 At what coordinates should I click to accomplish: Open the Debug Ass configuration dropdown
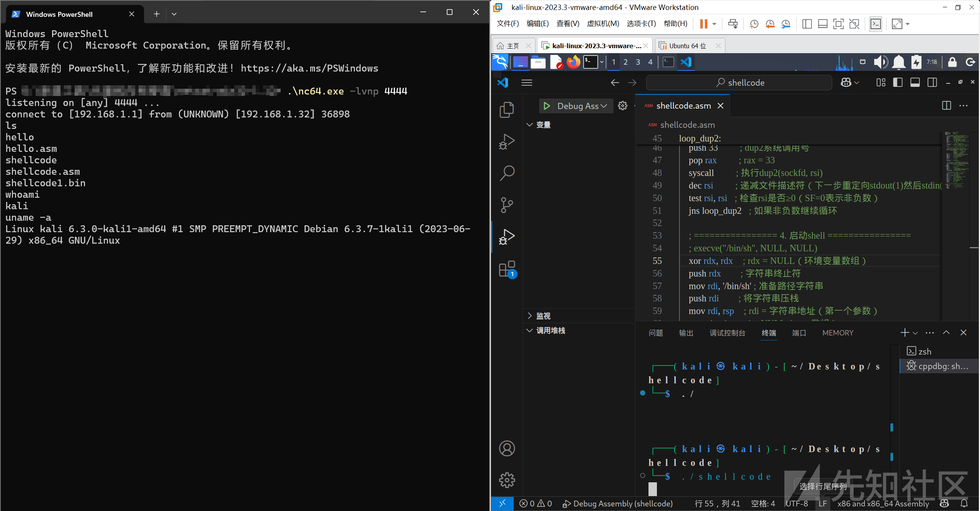tap(582, 106)
